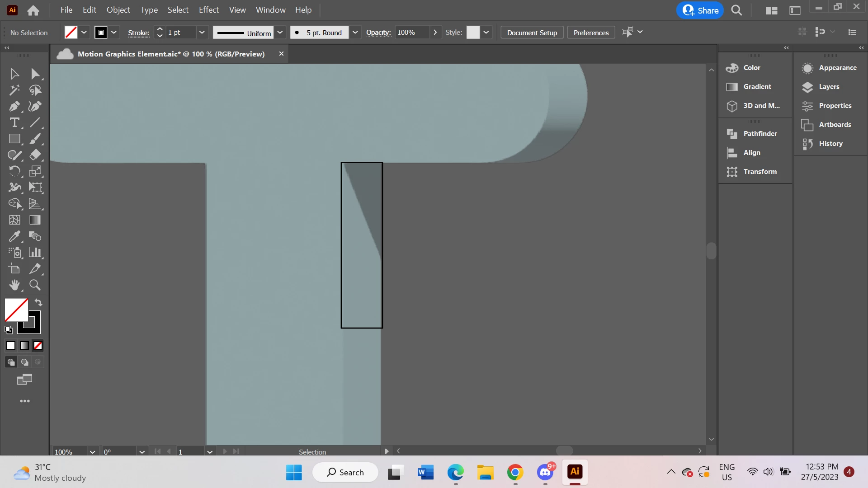The height and width of the screenshot is (488, 868).
Task: Open the brush definition dropdown
Action: 355,33
